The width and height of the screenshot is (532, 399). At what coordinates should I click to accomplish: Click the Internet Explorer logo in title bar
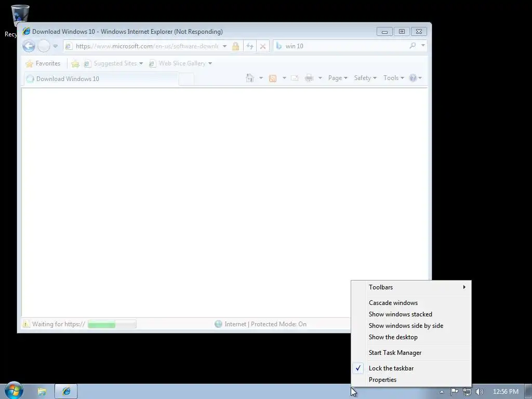point(26,31)
